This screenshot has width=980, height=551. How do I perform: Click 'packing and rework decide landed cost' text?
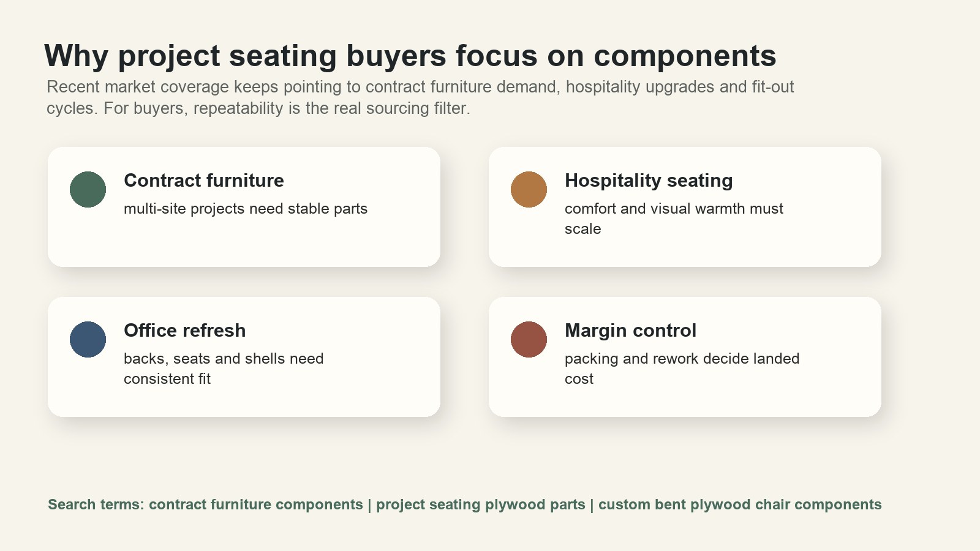pyautogui.click(x=682, y=369)
